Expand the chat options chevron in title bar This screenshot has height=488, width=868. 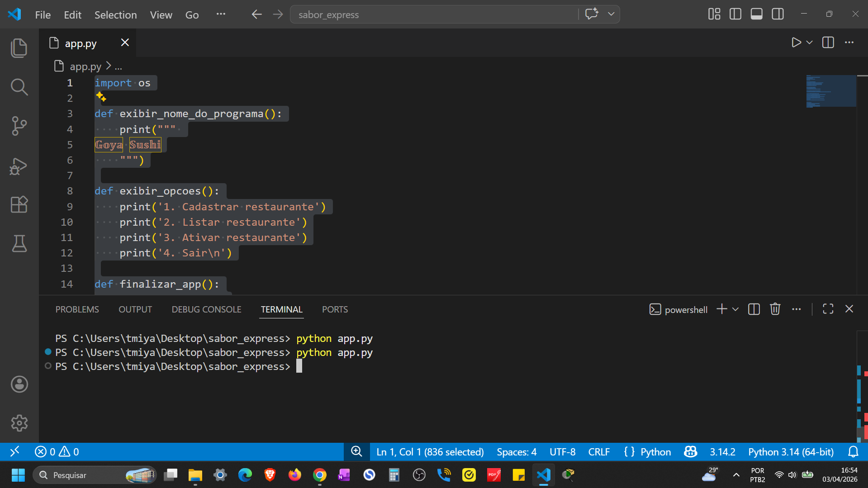tap(611, 14)
